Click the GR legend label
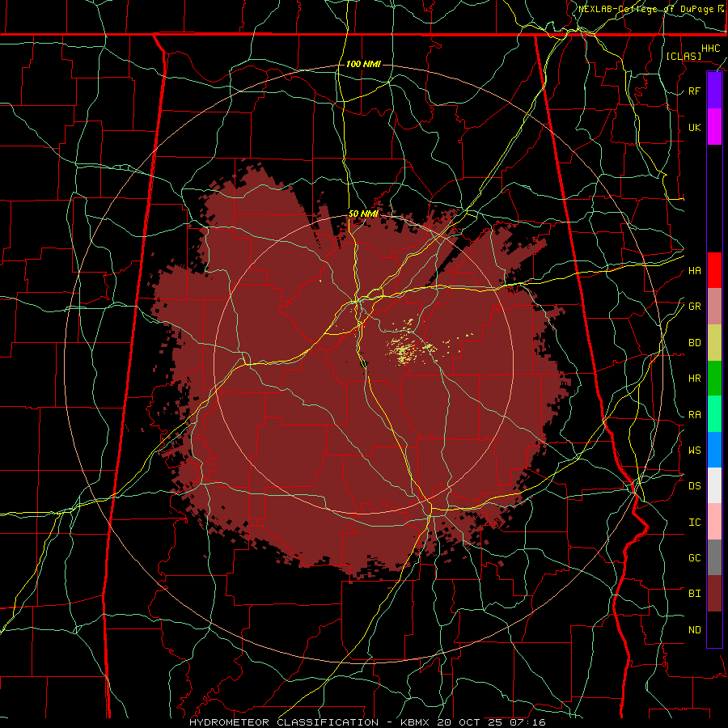 (694, 307)
